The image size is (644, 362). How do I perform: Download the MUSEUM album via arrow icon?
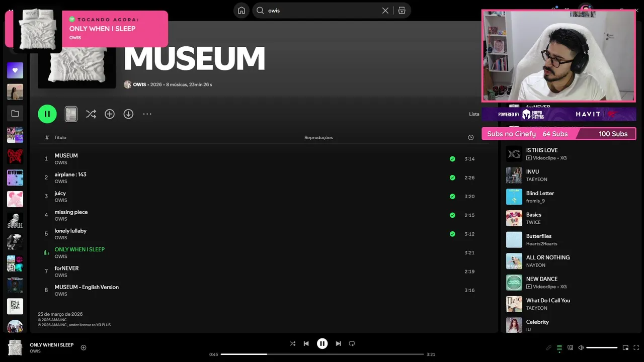click(x=128, y=114)
